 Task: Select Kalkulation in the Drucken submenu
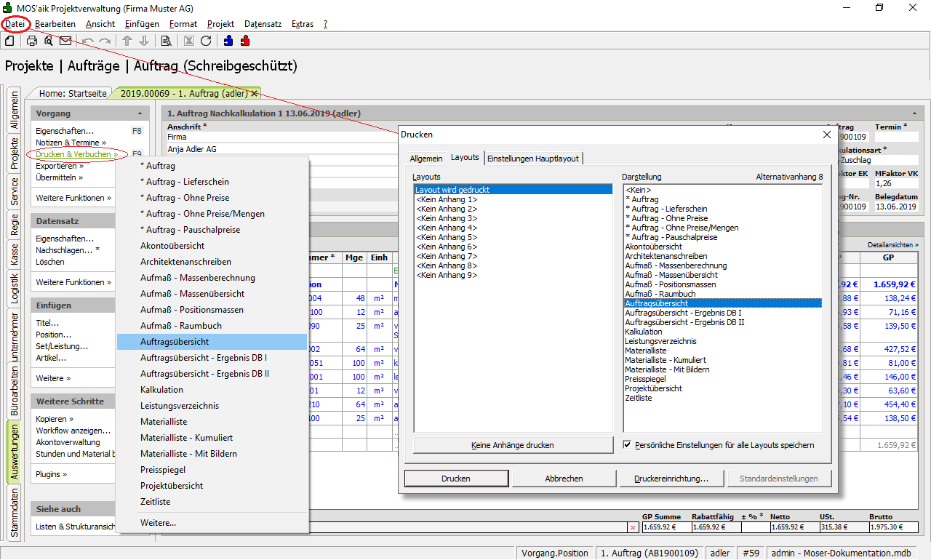(161, 390)
